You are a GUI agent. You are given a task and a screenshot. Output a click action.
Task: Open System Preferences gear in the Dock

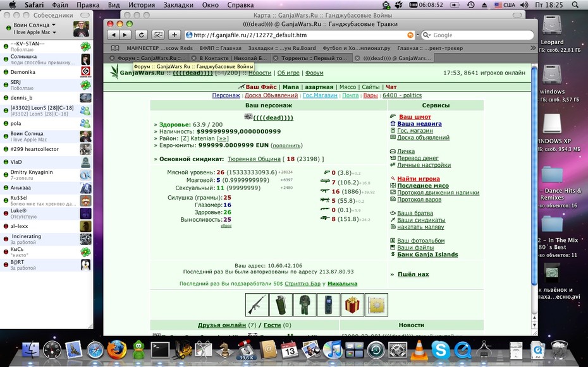coord(398,350)
